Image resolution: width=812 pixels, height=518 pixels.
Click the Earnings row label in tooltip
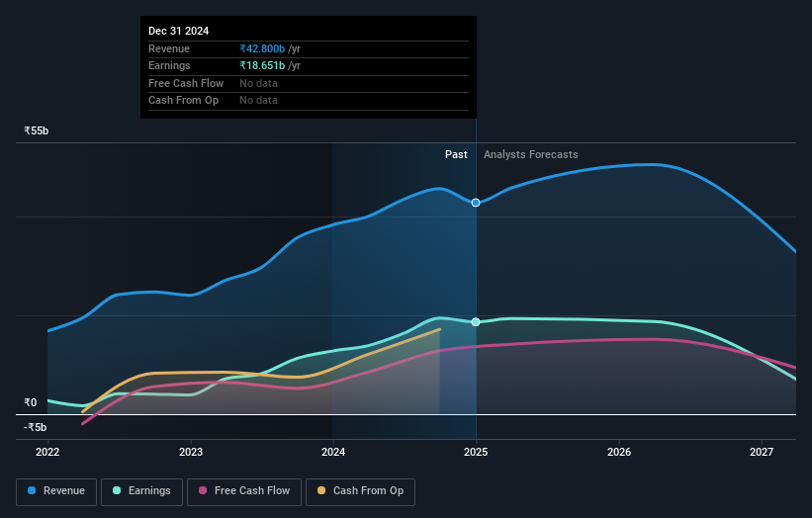169,65
